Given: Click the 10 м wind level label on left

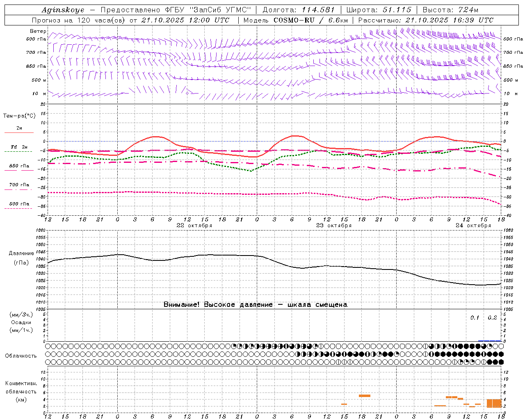Looking at the screenshot, I should pos(39,94).
